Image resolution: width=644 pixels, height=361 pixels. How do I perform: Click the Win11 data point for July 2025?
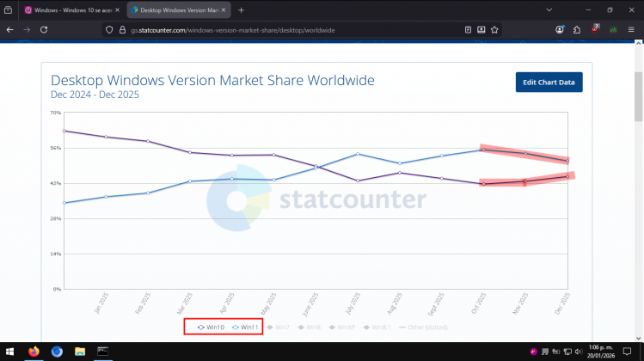(356, 154)
